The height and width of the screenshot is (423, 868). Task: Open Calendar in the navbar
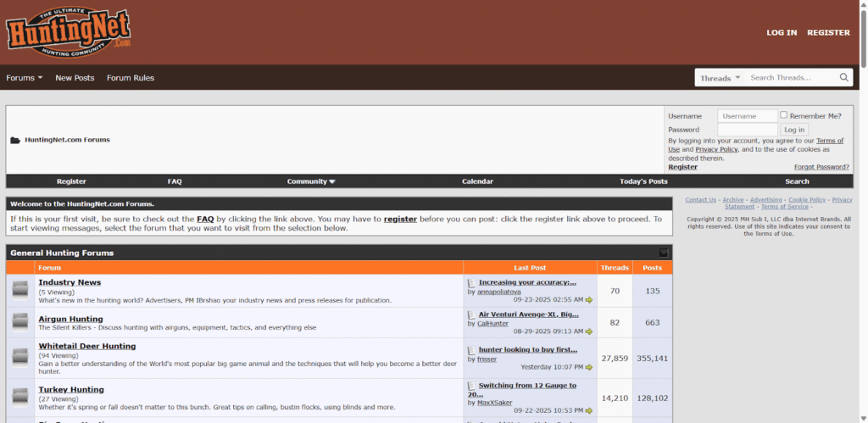tap(478, 181)
